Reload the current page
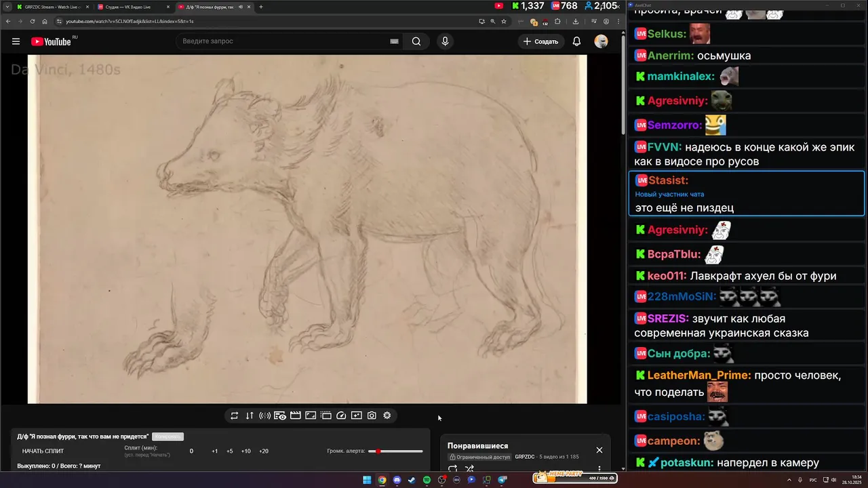The width and height of the screenshot is (868, 488). tap(33, 21)
